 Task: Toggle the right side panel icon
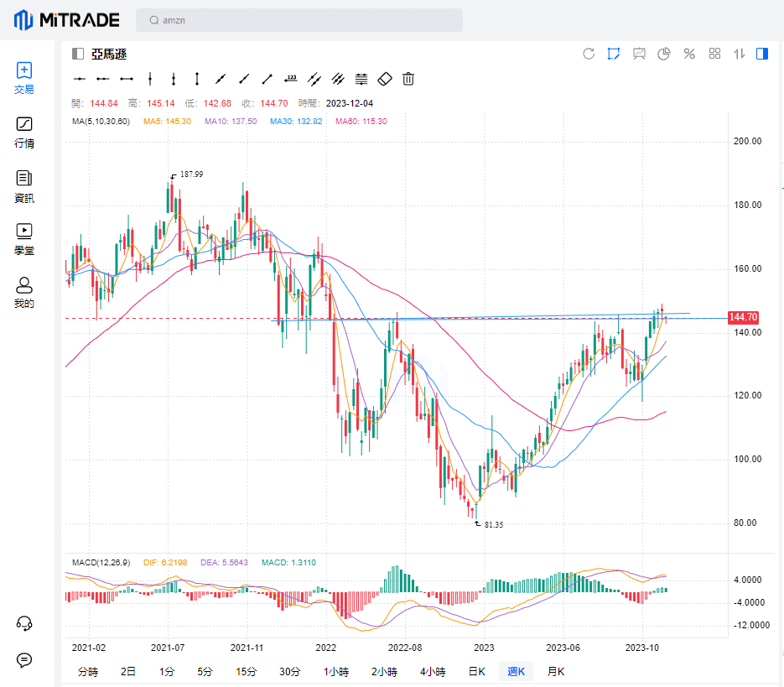pos(762,54)
